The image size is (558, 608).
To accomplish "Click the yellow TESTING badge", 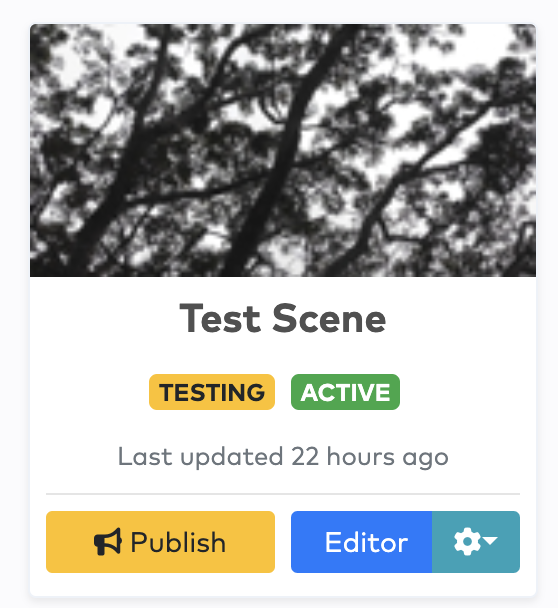I will pos(212,392).
